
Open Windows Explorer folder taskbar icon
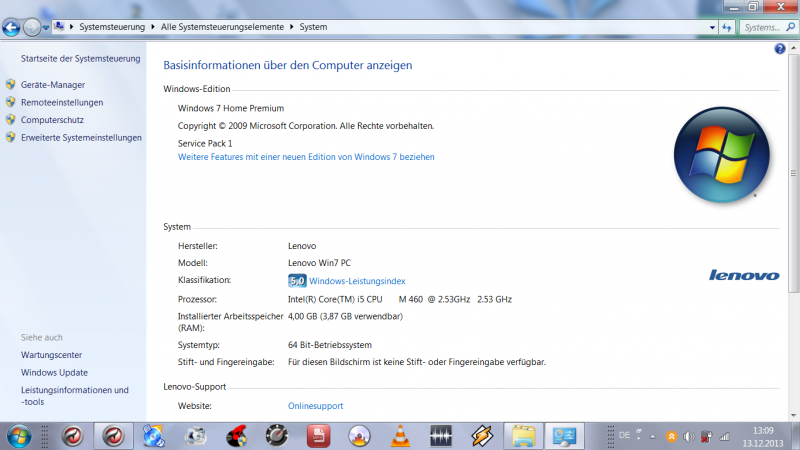[523, 437]
